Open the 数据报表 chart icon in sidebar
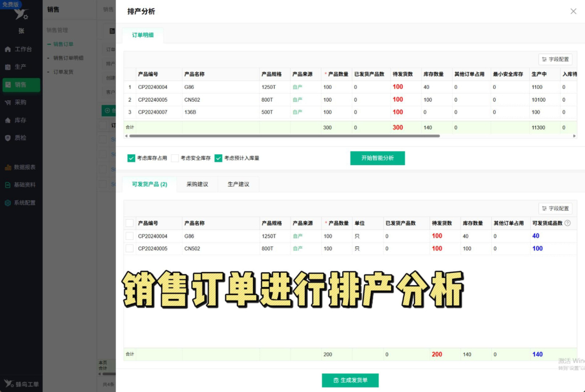585x392 pixels. (8, 167)
